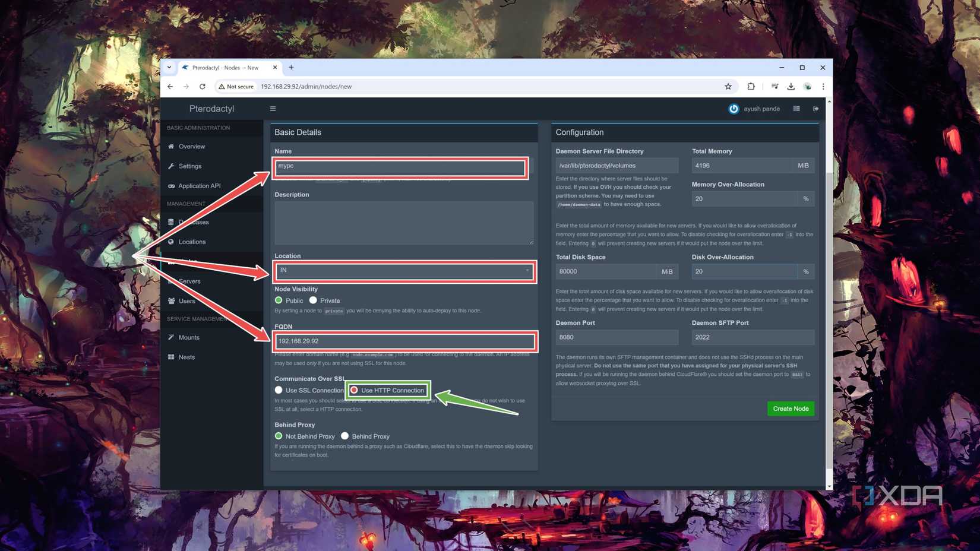
Task: Select Use SSL Connection
Action: pos(279,390)
